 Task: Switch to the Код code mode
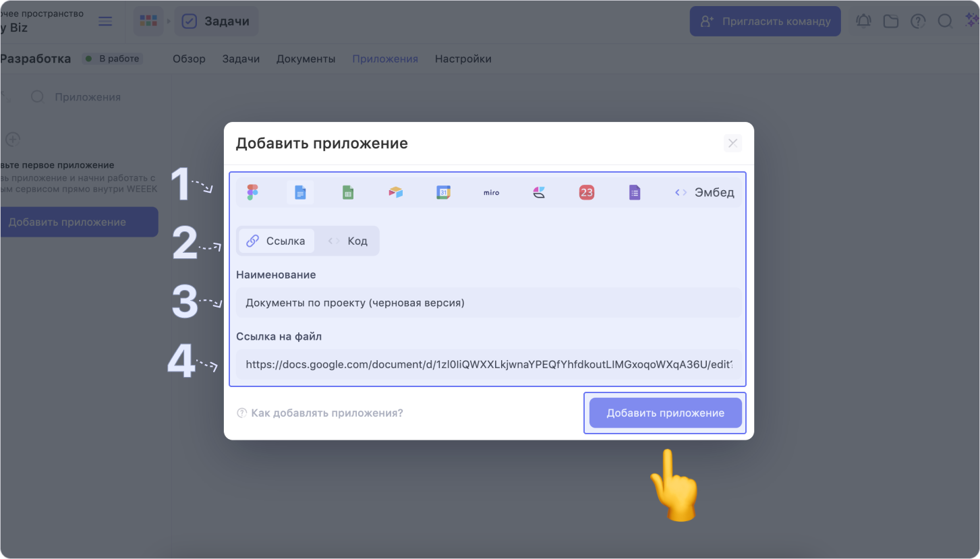(x=348, y=241)
